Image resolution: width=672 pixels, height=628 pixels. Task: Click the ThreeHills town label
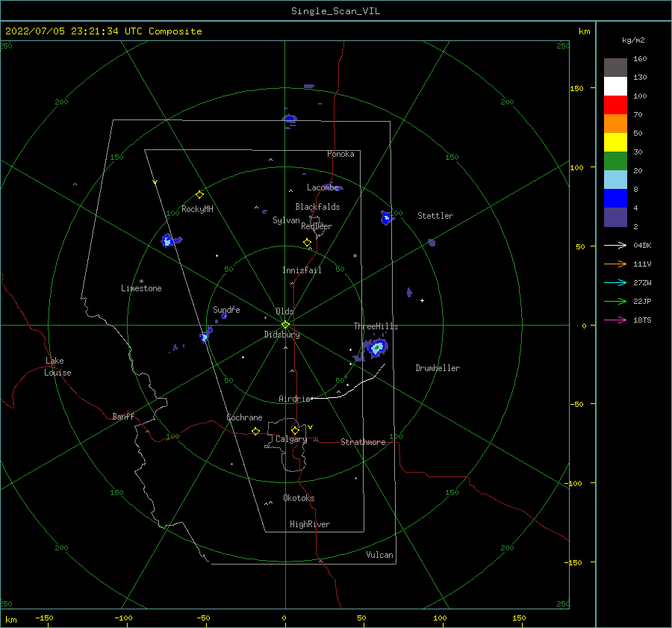(x=376, y=326)
